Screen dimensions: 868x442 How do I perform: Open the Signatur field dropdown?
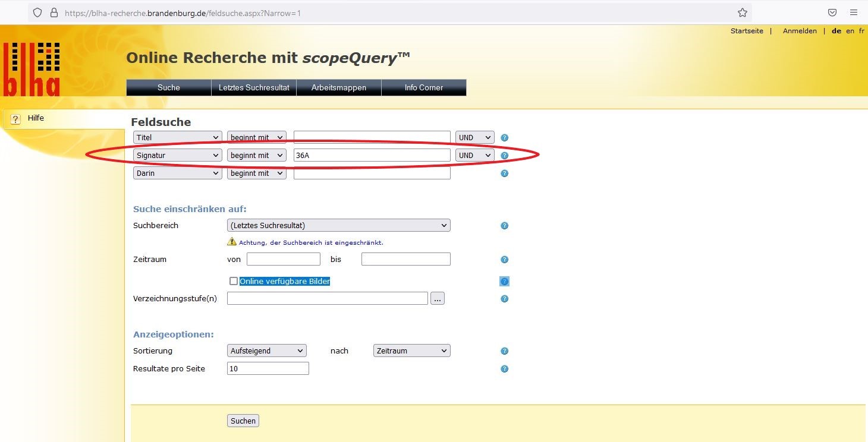[x=178, y=155]
